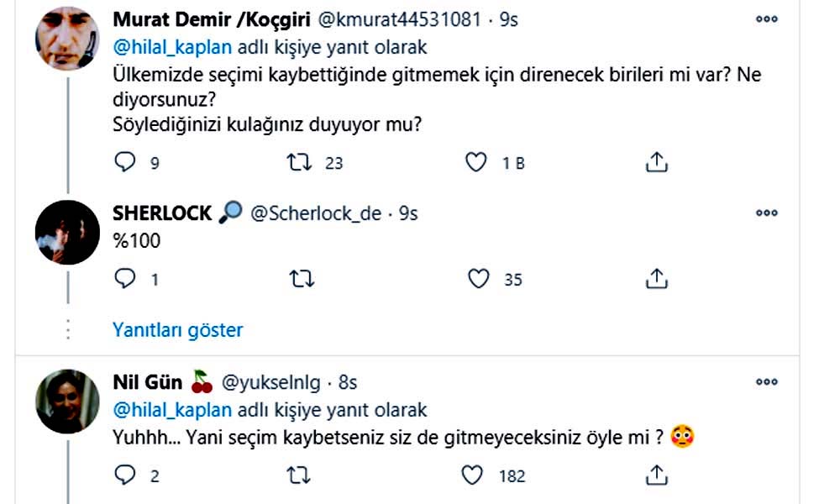Open @hilal_kaplan mention in Murat's tweet
The image size is (840, 504).
coord(160,48)
